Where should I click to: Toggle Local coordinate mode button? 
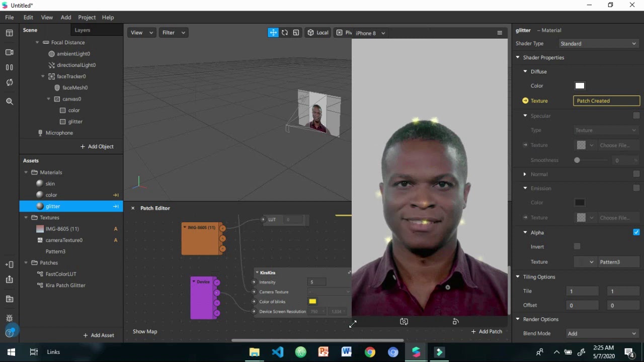[x=318, y=33]
